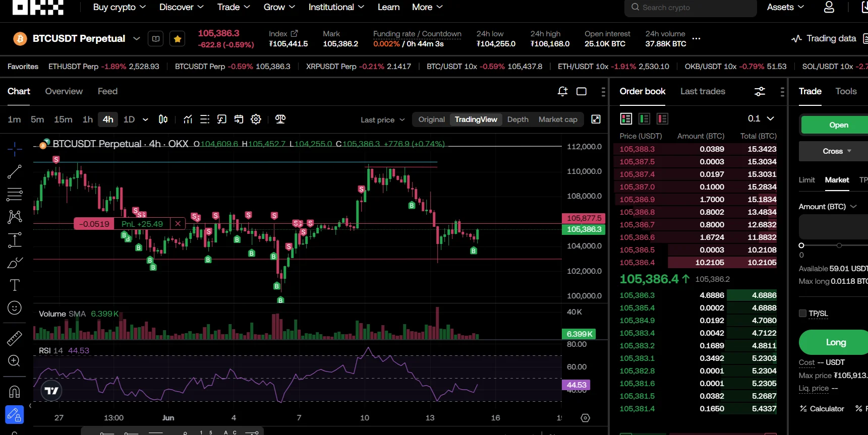Toggle BTCUSDT favorite star
Screen dimensions: 868x435
[178, 39]
